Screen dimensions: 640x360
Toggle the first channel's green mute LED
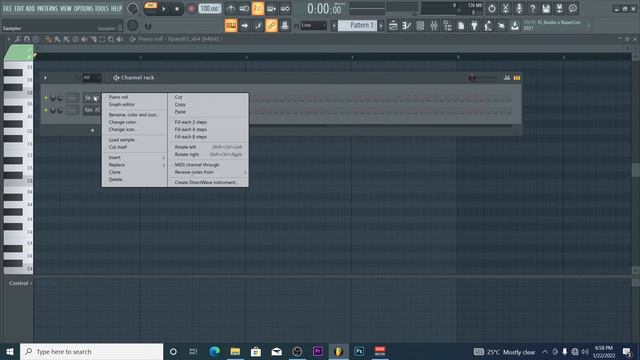(46, 98)
